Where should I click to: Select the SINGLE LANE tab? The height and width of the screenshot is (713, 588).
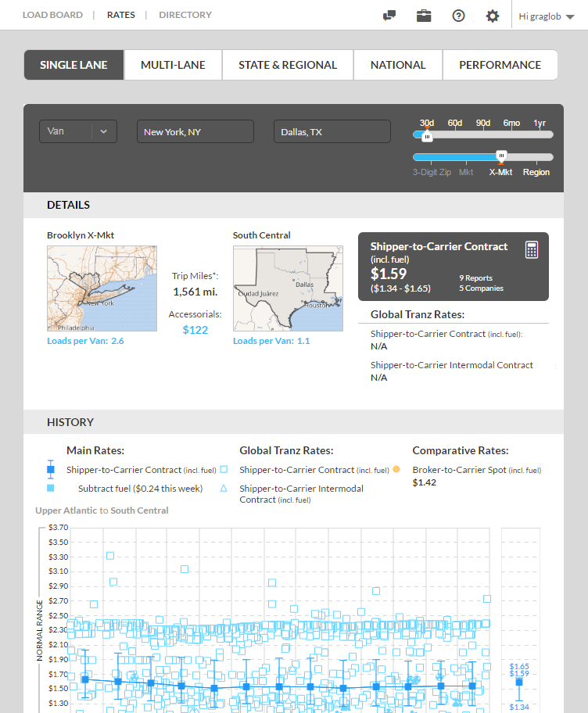pos(73,65)
